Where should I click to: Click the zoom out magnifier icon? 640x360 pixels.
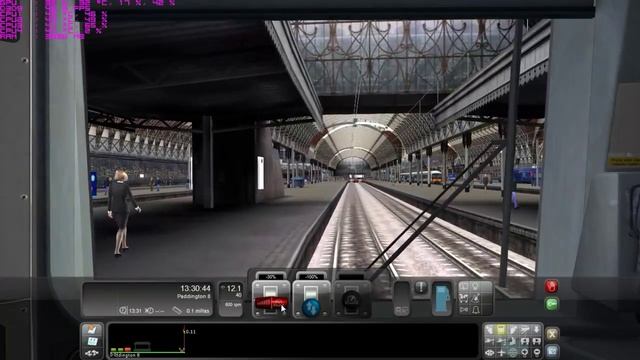pyautogui.click(x=537, y=352)
